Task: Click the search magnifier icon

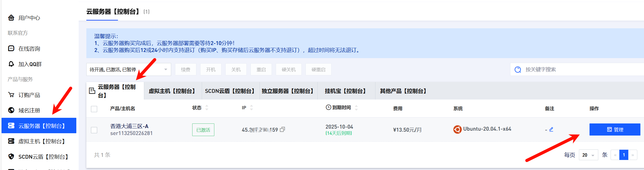Action: pos(518,70)
